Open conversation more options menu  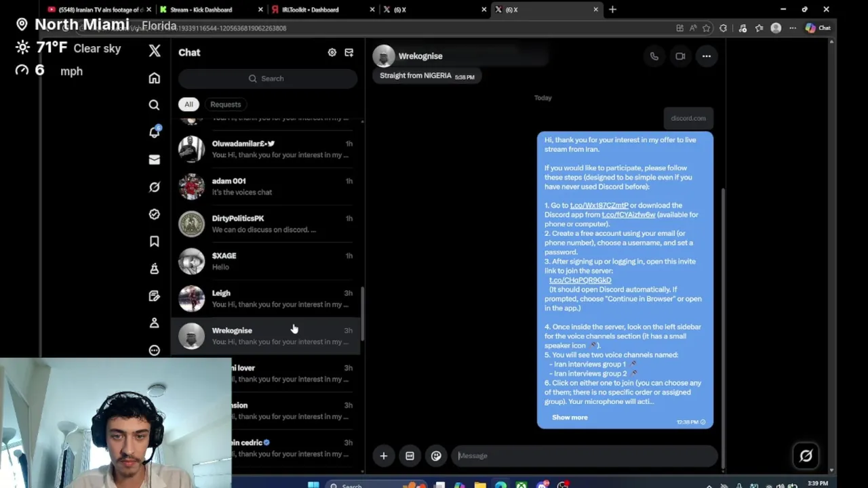pyautogui.click(x=707, y=56)
